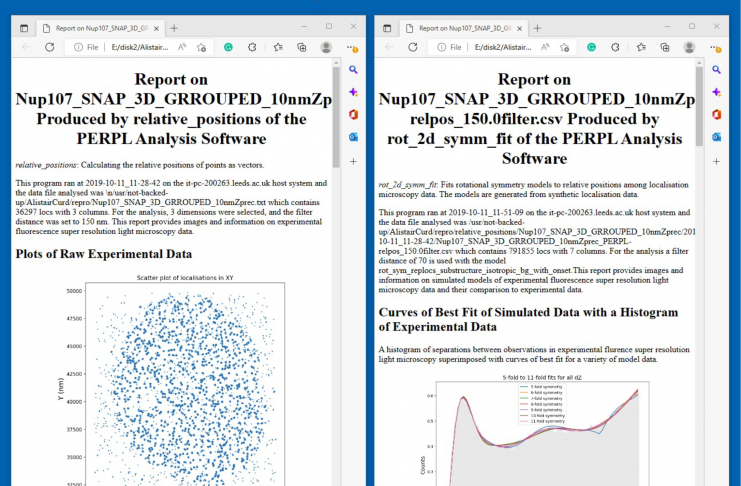Click the 5-fold to 11-fold fits chart
The width and height of the screenshot is (741, 486).
coord(535,430)
